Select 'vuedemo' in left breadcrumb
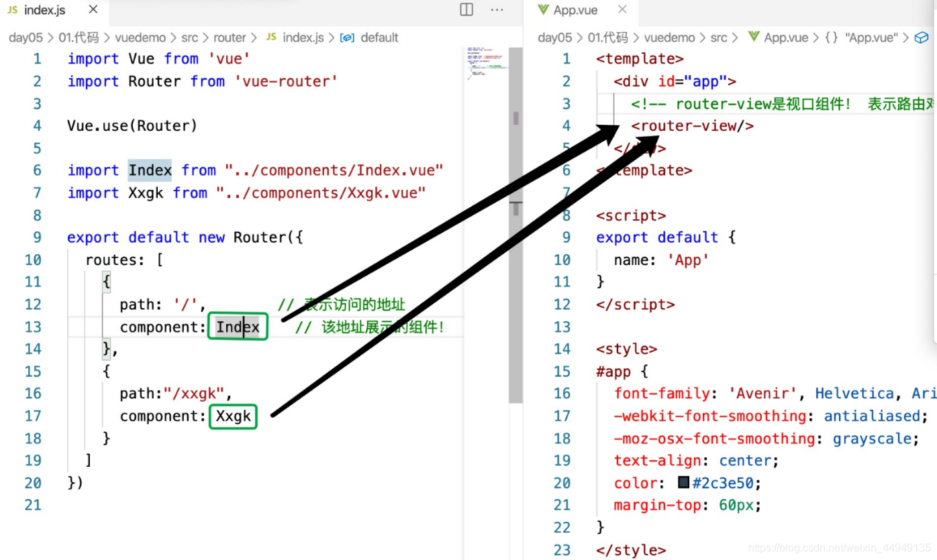 pos(139,38)
